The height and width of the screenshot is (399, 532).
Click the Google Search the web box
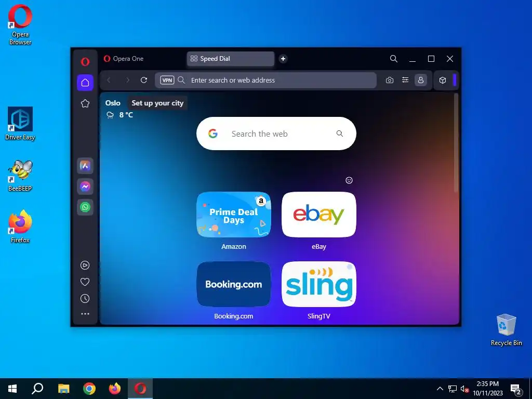tap(276, 134)
